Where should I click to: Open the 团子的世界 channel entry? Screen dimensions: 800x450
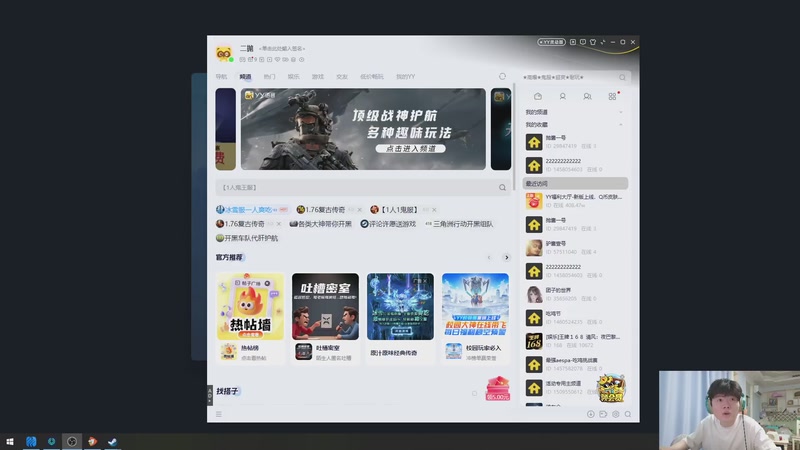(575, 294)
